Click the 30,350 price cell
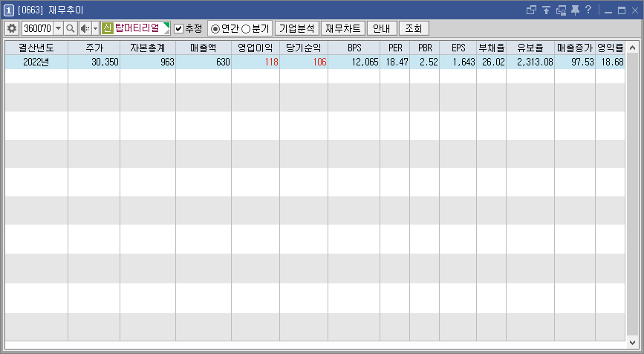The width and height of the screenshot is (644, 354). click(x=94, y=62)
